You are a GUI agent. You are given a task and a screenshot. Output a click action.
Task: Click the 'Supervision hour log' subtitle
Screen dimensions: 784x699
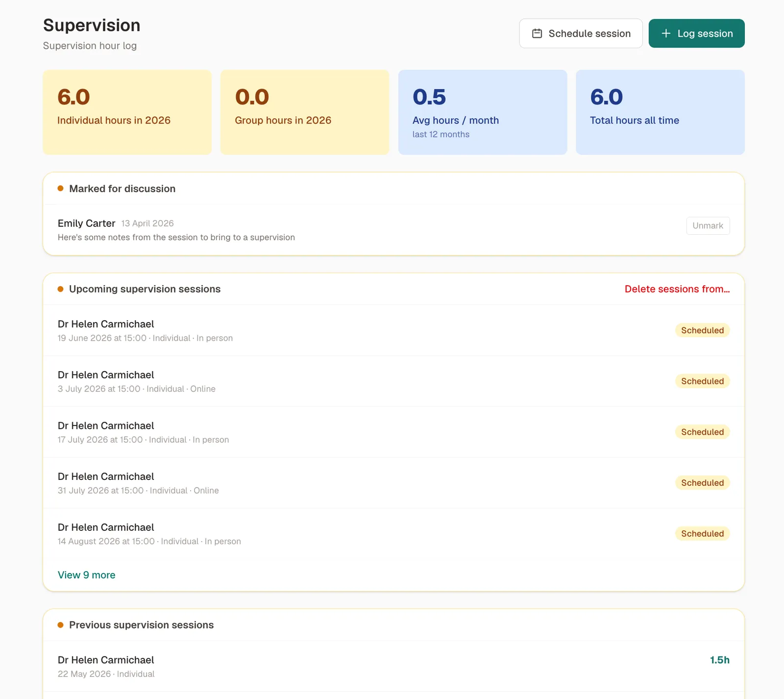(90, 46)
